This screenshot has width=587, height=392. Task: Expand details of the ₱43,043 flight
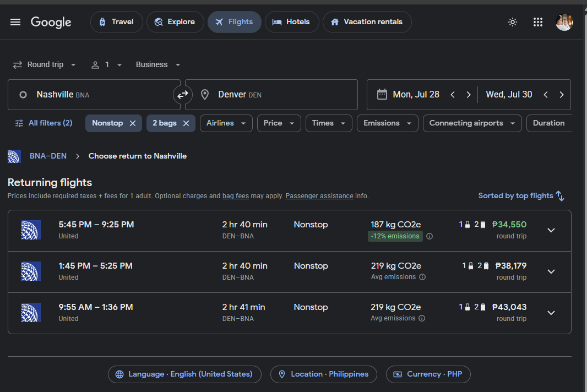[x=551, y=313]
